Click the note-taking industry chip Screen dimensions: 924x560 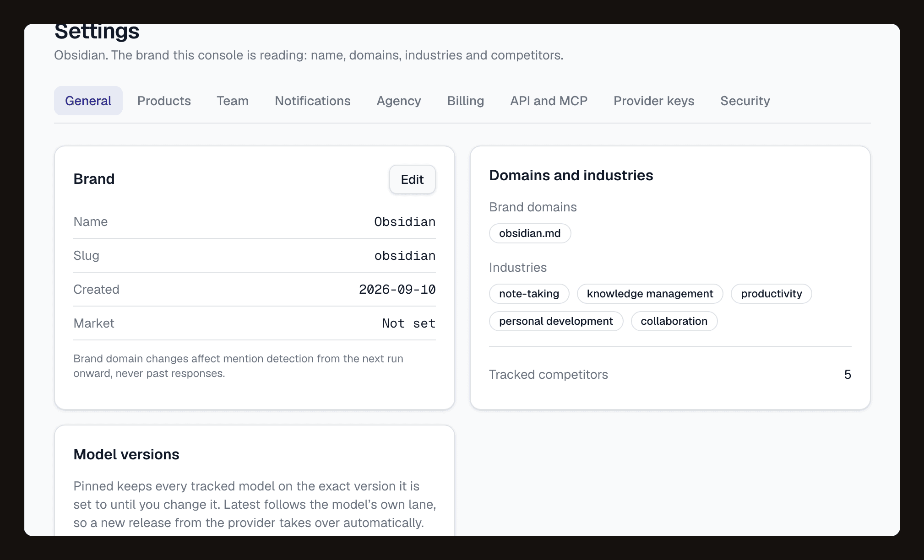[529, 294]
